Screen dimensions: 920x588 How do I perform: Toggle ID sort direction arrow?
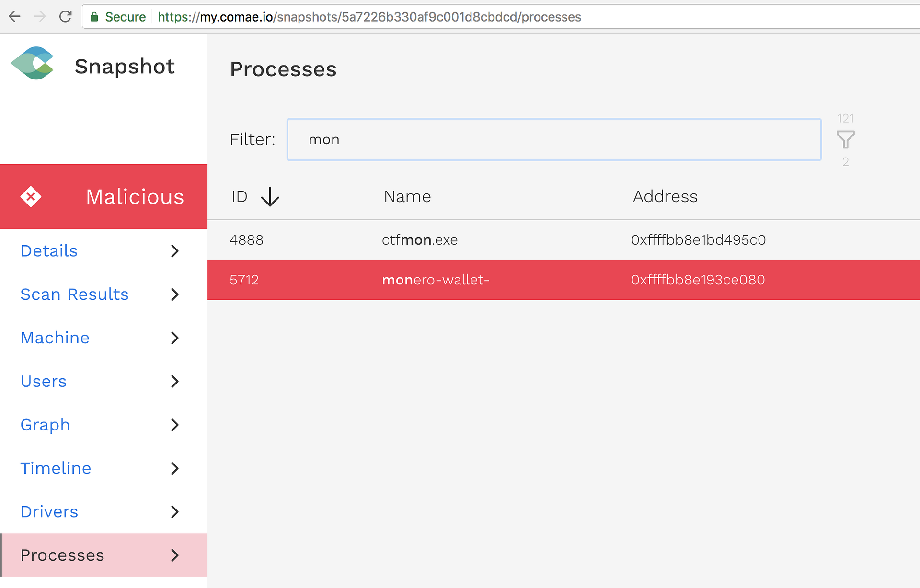point(270,197)
